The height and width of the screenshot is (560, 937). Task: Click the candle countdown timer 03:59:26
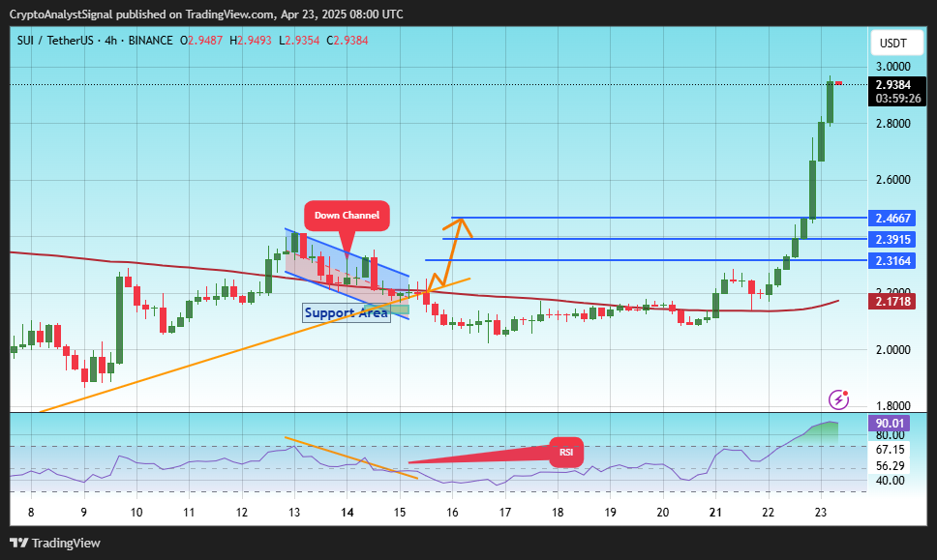click(897, 99)
